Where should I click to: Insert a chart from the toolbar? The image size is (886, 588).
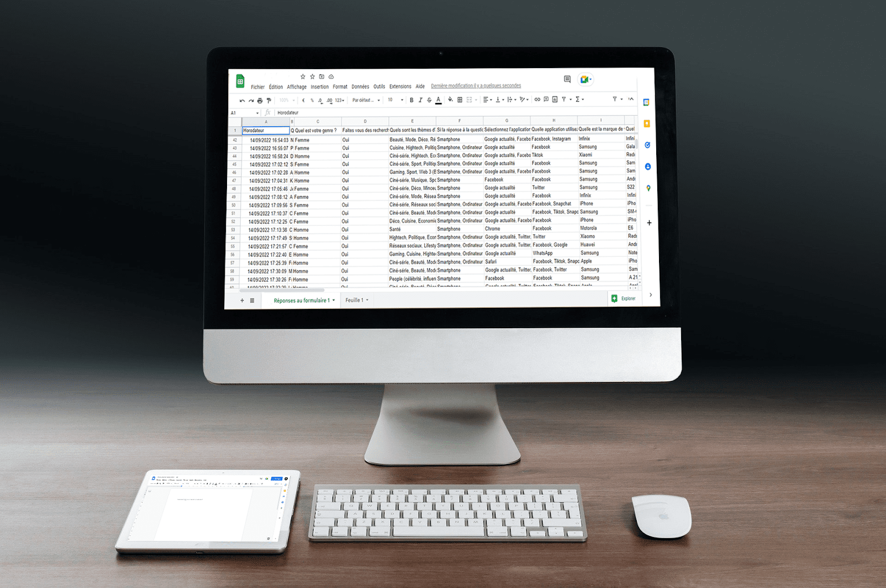point(555,99)
